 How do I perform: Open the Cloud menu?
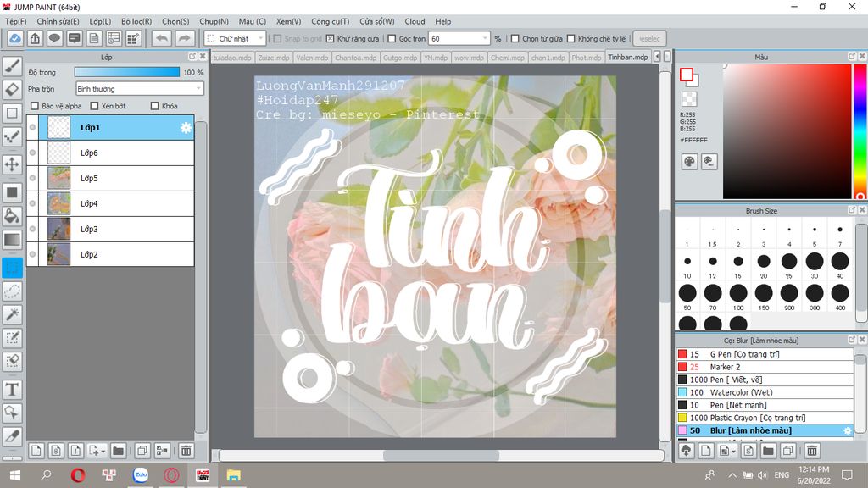click(x=415, y=21)
